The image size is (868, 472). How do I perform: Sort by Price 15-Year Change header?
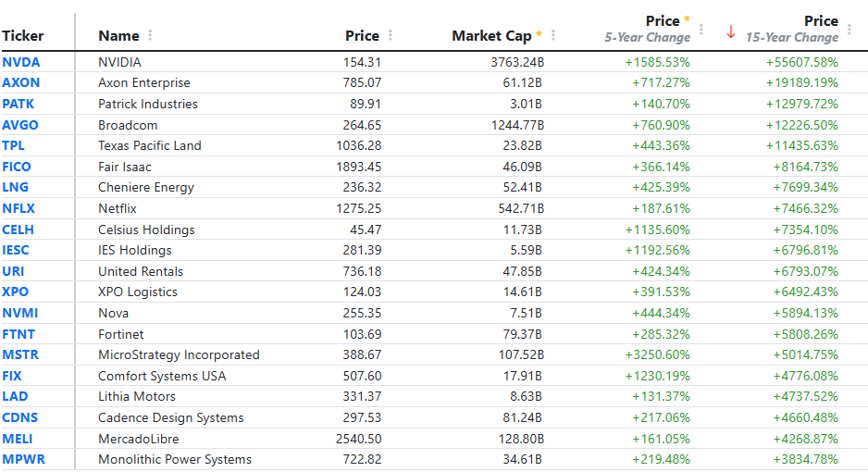791,30
